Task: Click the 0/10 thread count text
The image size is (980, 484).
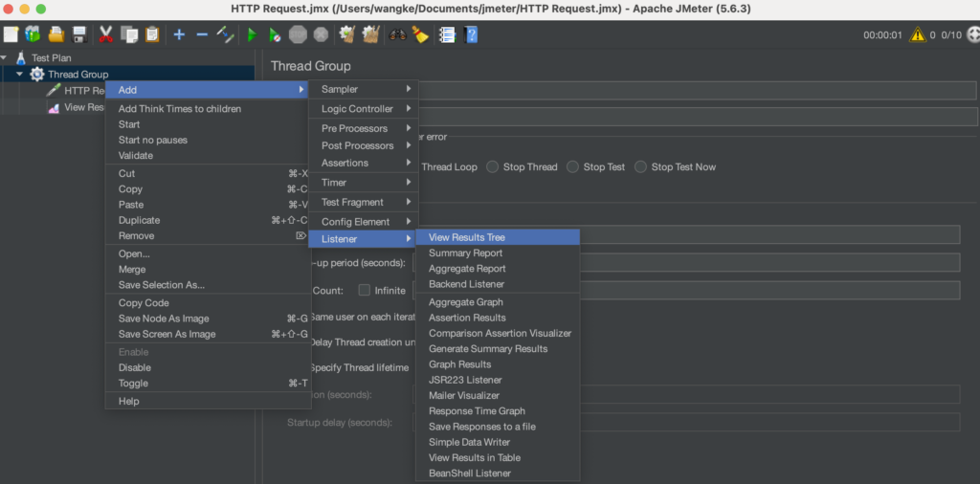Action: click(x=951, y=35)
